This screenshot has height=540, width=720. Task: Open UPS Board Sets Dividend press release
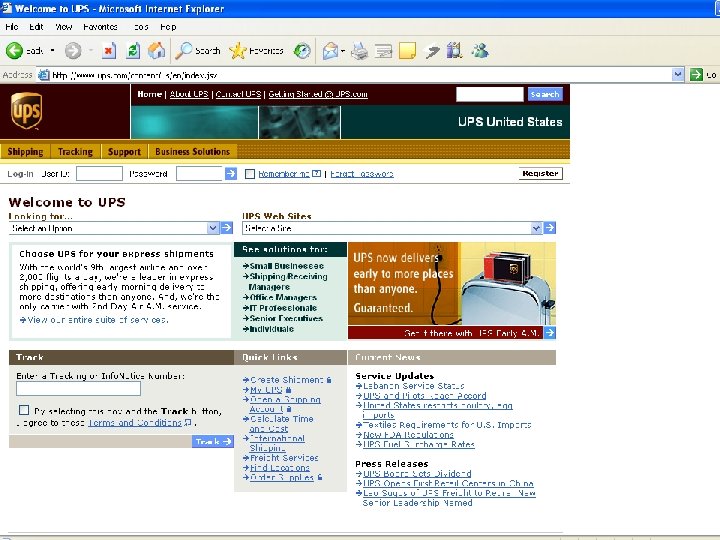[417, 473]
